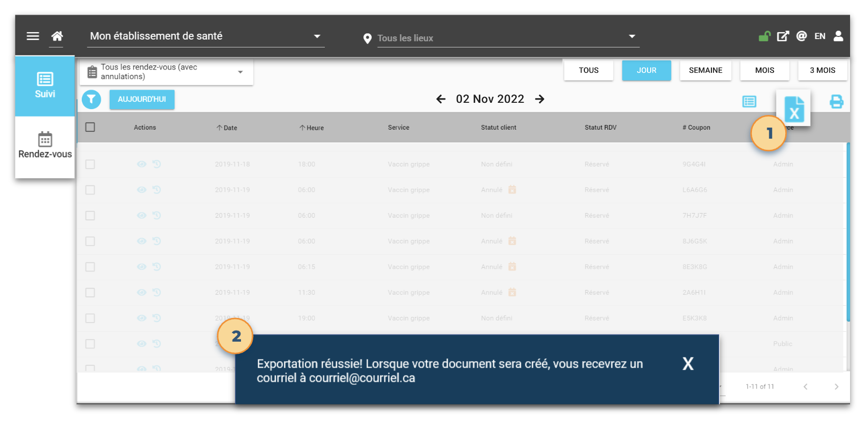
Task: Close the export success notification
Action: point(688,364)
